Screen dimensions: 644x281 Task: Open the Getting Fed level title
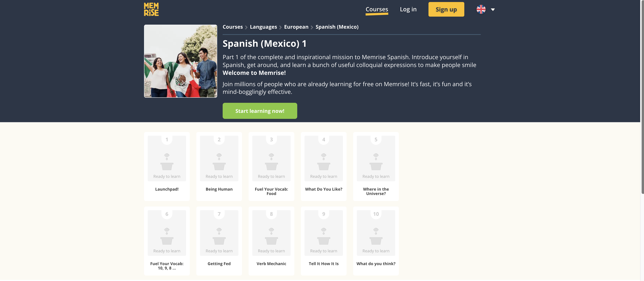pos(219,264)
